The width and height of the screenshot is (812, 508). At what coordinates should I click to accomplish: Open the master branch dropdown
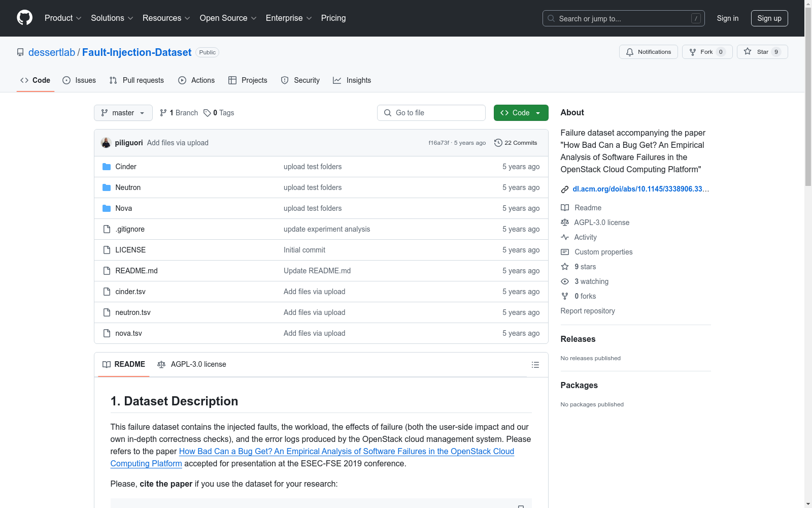[123, 113]
